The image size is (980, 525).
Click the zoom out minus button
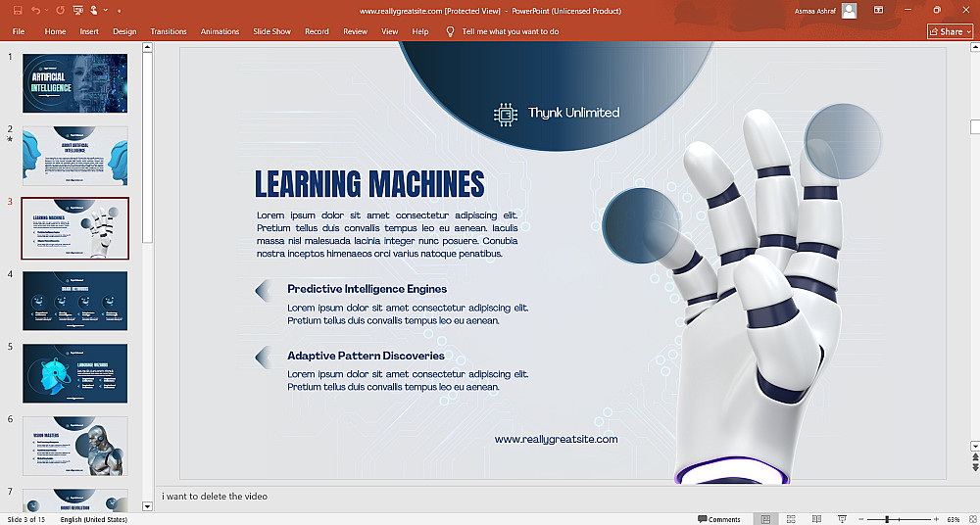coord(860,519)
